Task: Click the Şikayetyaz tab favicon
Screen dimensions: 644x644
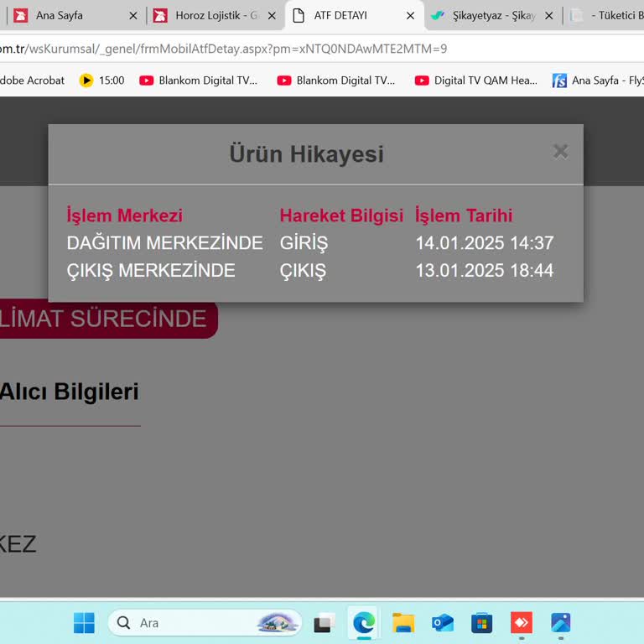Action: click(438, 16)
